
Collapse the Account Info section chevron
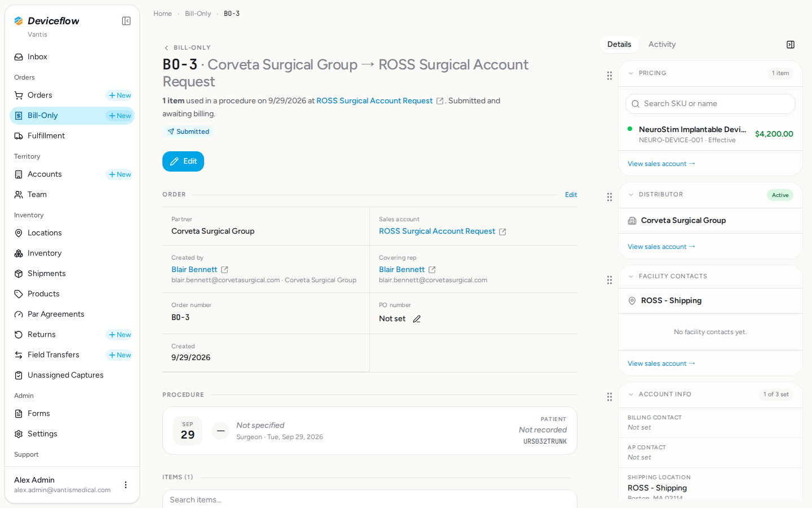coord(631,395)
